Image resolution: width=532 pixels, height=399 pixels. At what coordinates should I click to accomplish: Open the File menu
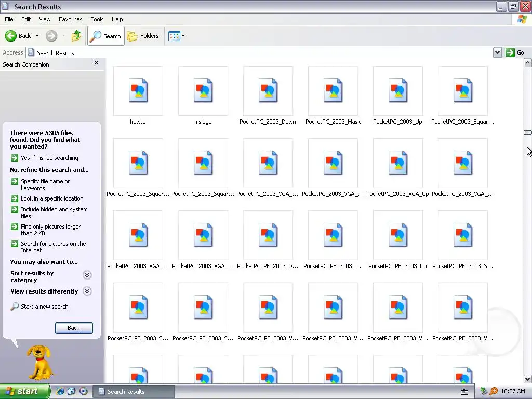[9, 19]
